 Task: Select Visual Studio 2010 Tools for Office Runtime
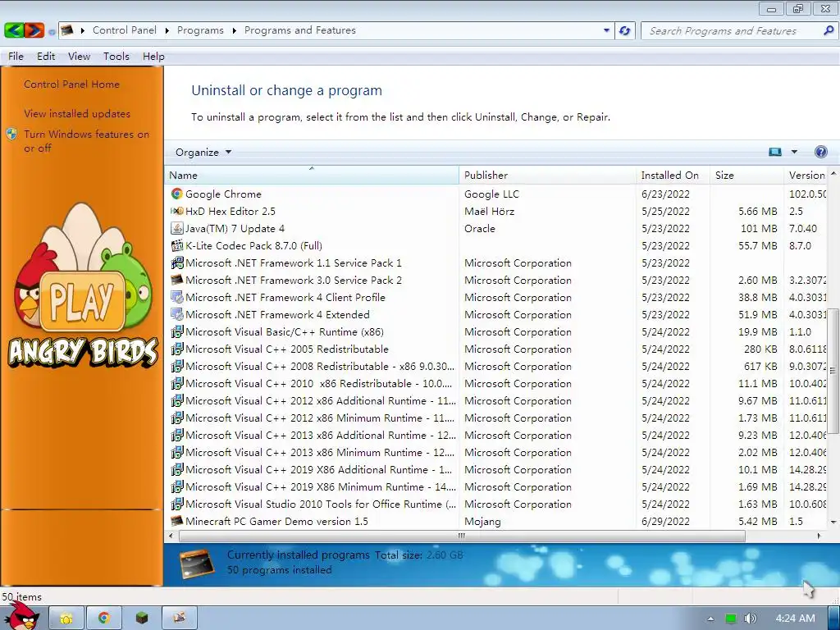click(x=496, y=504)
